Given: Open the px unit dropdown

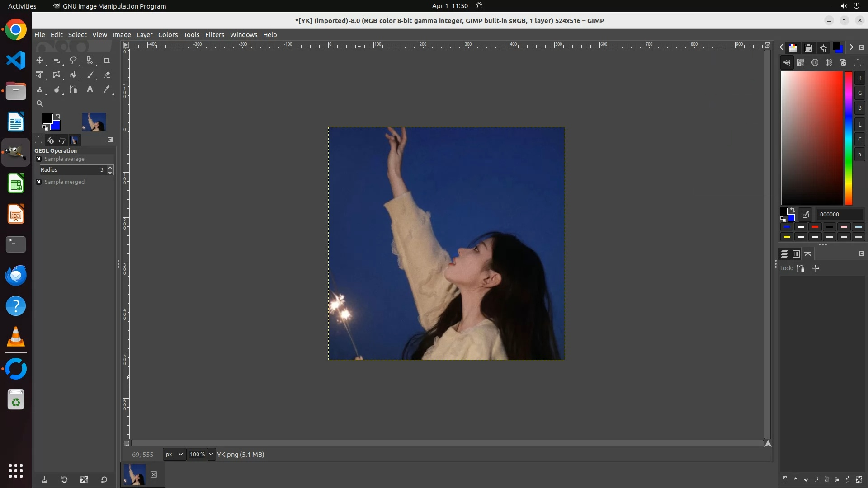Looking at the screenshot, I should coord(175,455).
